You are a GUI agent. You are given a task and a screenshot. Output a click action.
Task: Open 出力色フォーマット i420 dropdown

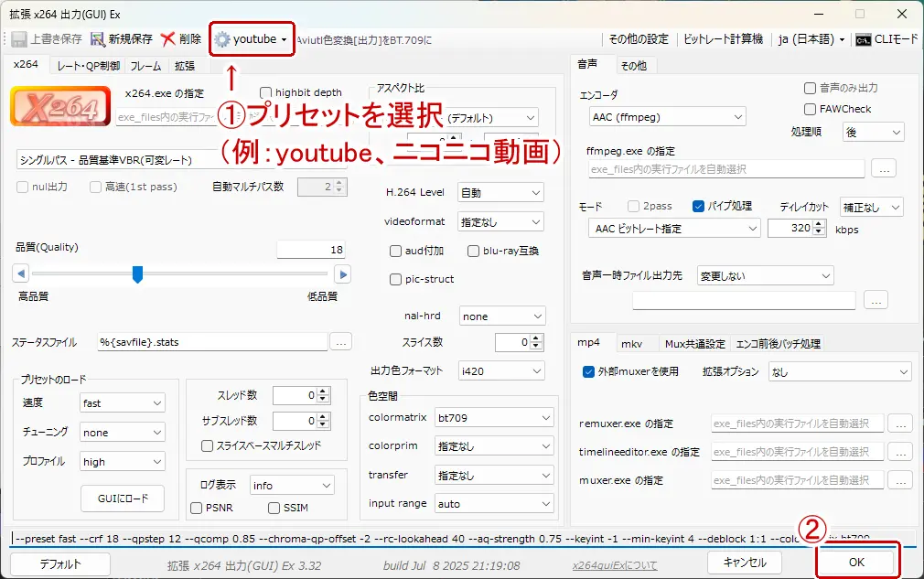pyautogui.click(x=501, y=371)
